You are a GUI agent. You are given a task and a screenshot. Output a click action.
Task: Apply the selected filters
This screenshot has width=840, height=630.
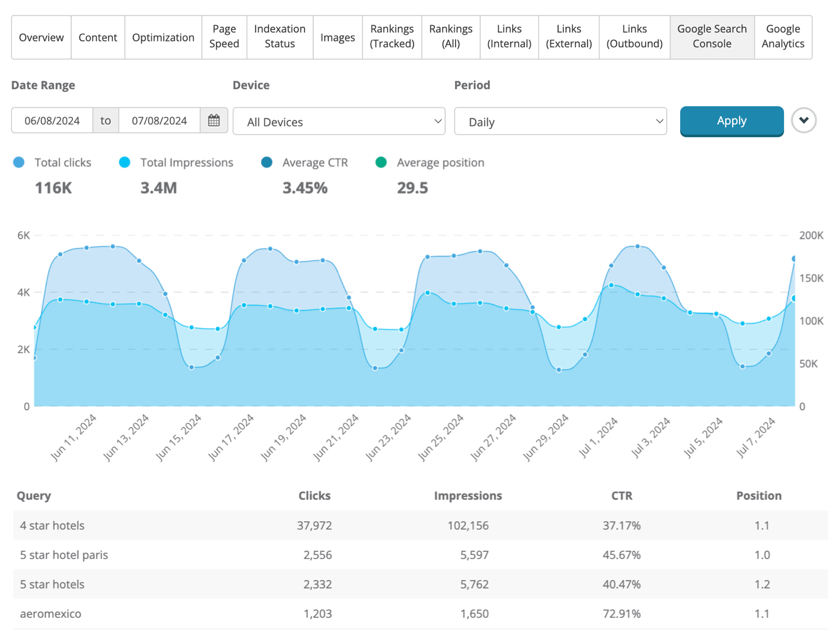(x=731, y=121)
